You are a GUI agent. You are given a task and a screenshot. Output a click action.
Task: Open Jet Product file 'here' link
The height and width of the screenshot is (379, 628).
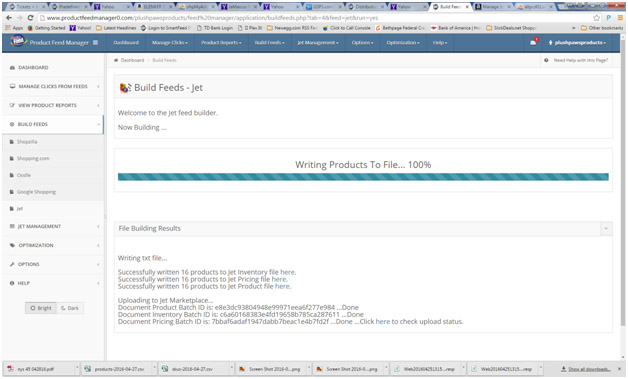pos(282,286)
